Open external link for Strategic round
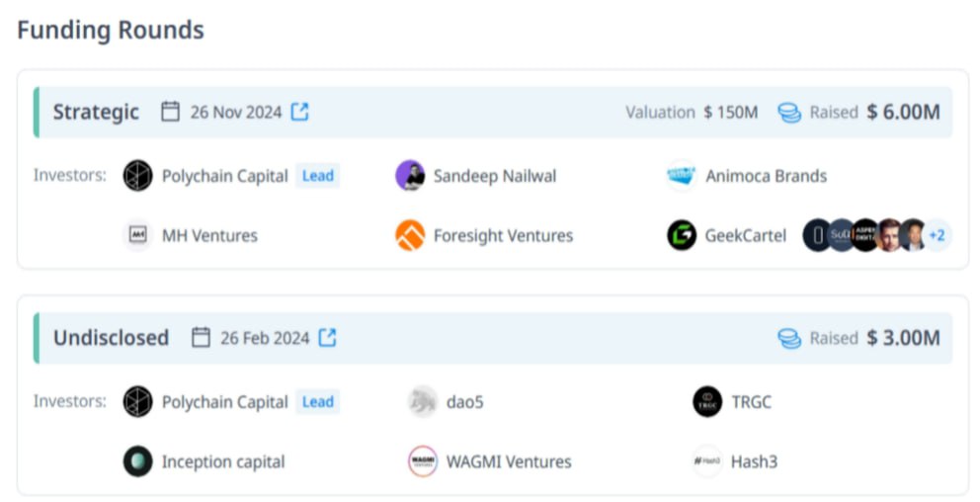Image resolution: width=980 pixels, height=502 pixels. pos(300,112)
